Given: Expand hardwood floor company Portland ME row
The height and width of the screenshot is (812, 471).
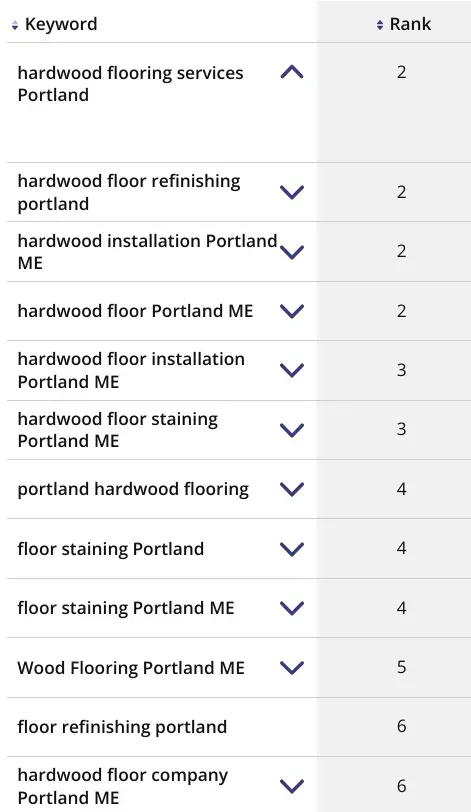Looking at the screenshot, I should click(x=292, y=786).
